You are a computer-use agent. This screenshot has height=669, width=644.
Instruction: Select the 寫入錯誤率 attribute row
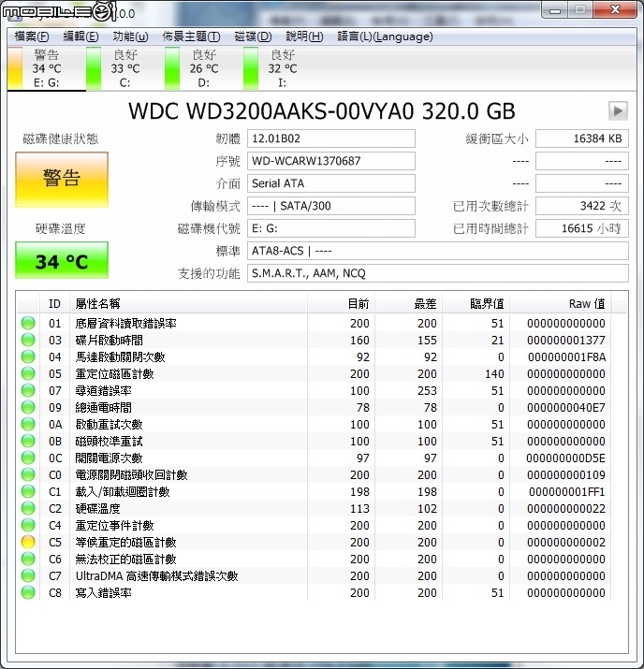(x=314, y=592)
